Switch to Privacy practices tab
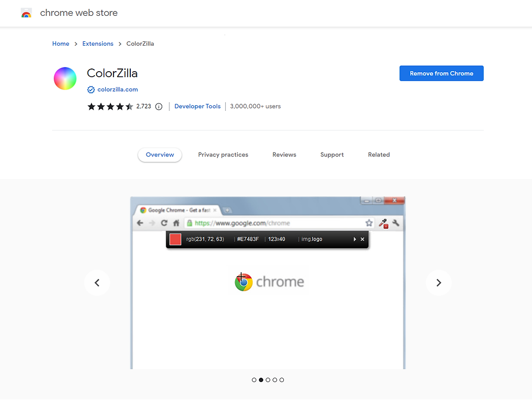The image size is (532, 401). pyautogui.click(x=223, y=154)
